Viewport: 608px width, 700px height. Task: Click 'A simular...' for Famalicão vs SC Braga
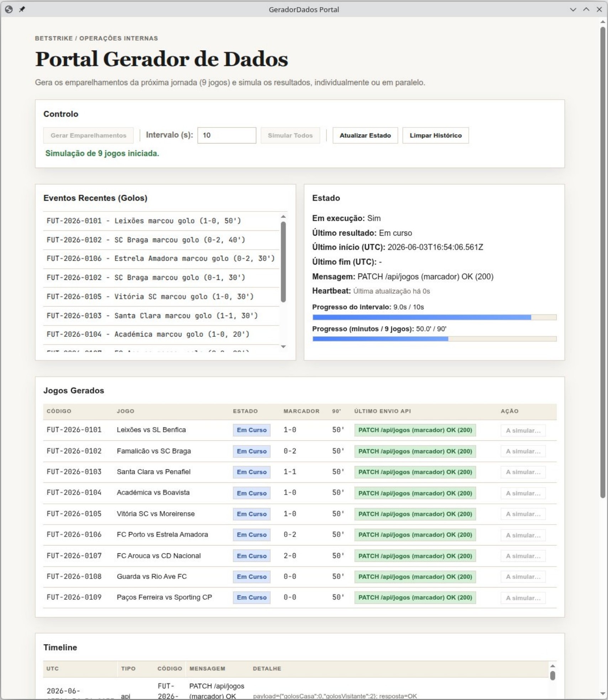[x=523, y=451]
